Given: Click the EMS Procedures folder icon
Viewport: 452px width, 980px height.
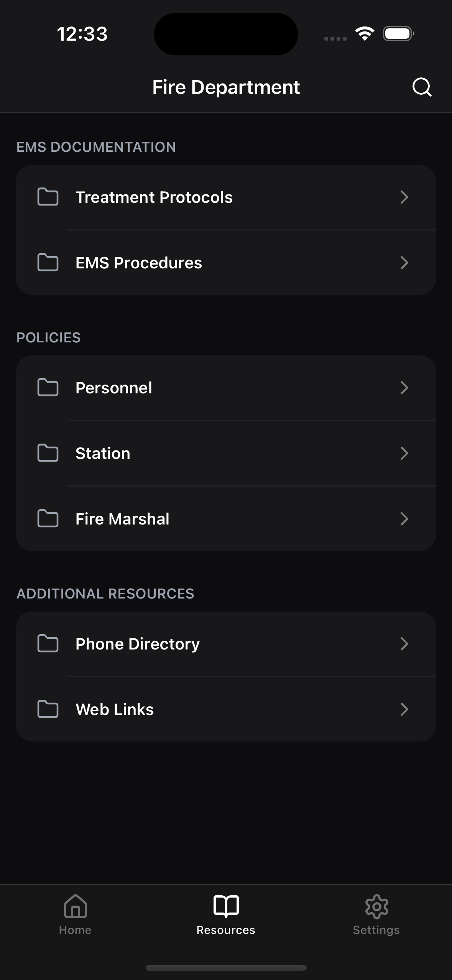Looking at the screenshot, I should 48,263.
